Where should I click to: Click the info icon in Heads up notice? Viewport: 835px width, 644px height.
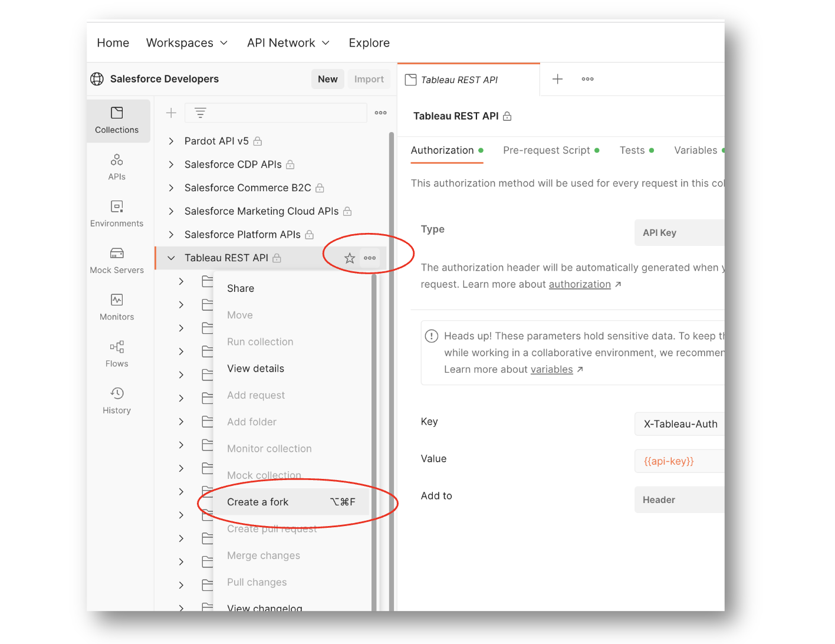coord(432,336)
